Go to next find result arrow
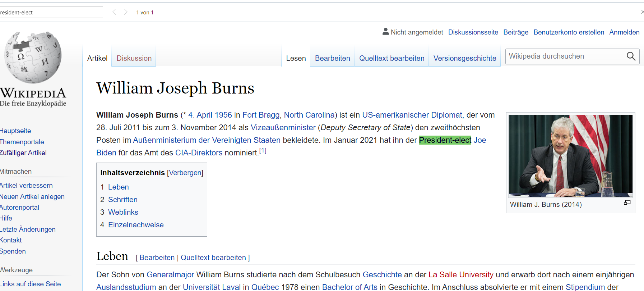644x291 pixels. (x=126, y=12)
